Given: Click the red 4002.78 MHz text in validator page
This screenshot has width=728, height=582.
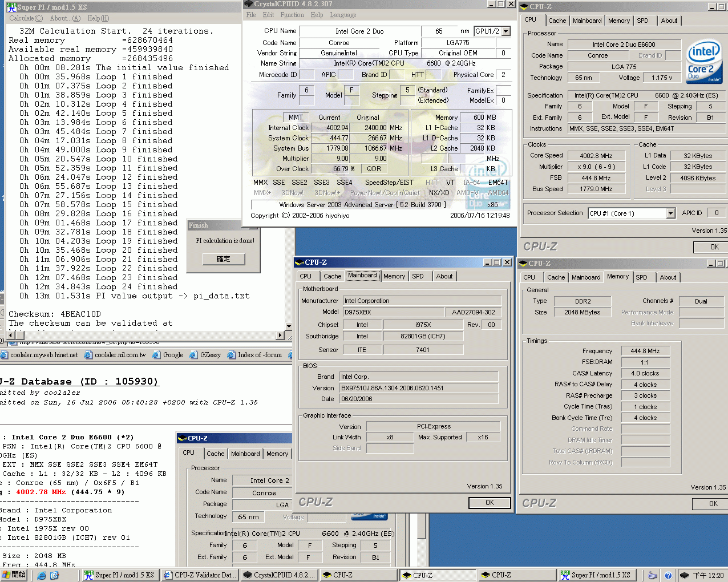Looking at the screenshot, I should 41,492.
